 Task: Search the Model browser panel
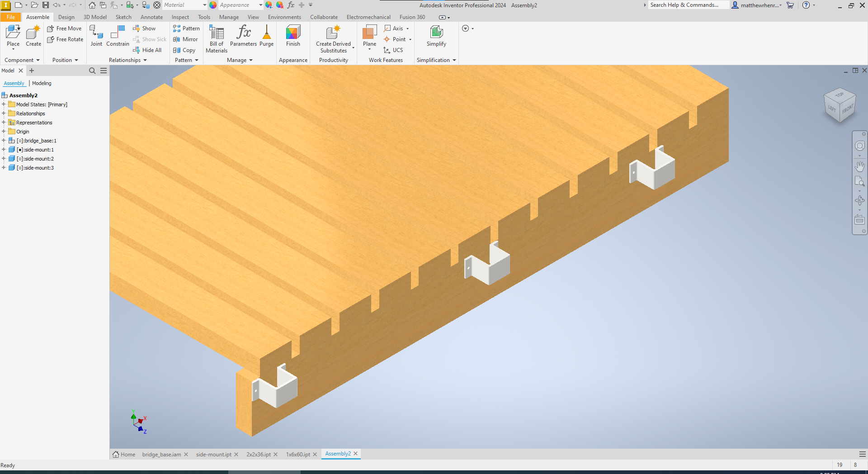pyautogui.click(x=92, y=71)
